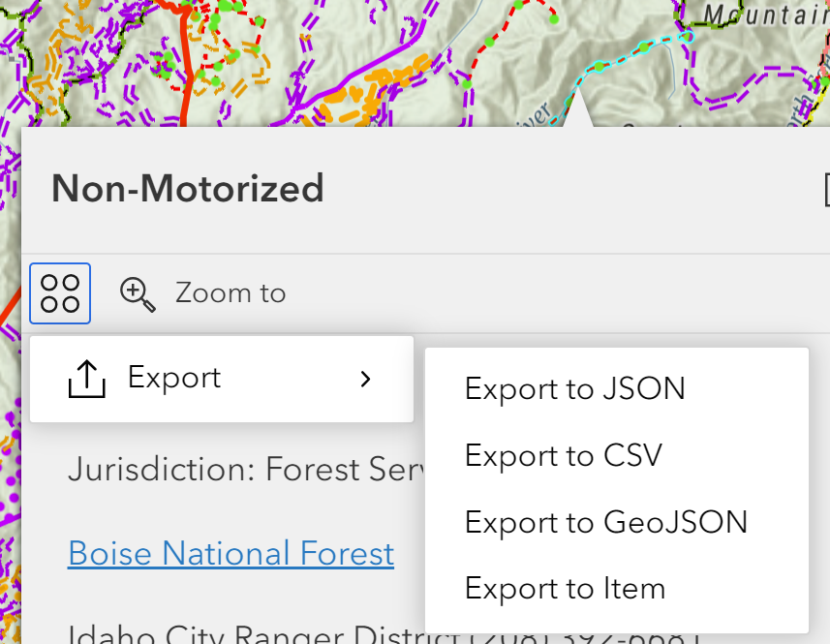
Task: Open the Boise National Forest link
Action: [x=231, y=554]
